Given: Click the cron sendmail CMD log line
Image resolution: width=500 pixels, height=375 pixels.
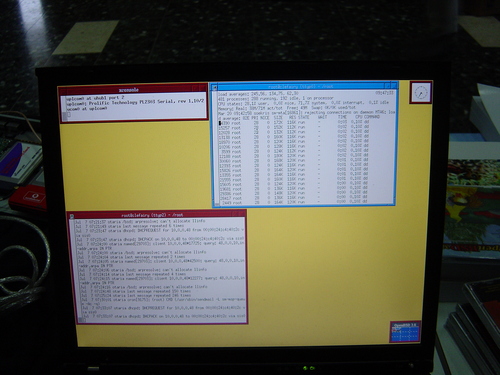Looking at the screenshot, I should click(x=164, y=300).
